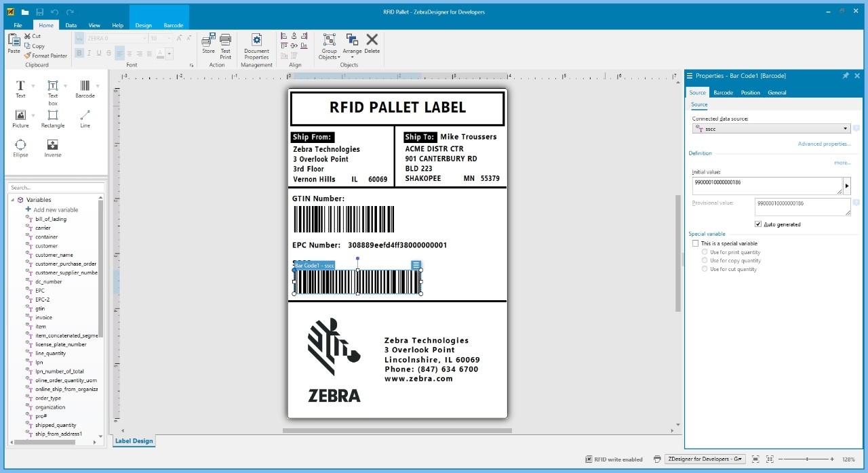This screenshot has width=868, height=473.
Task: Open Document Properties in the ribbon
Action: click(x=256, y=42)
